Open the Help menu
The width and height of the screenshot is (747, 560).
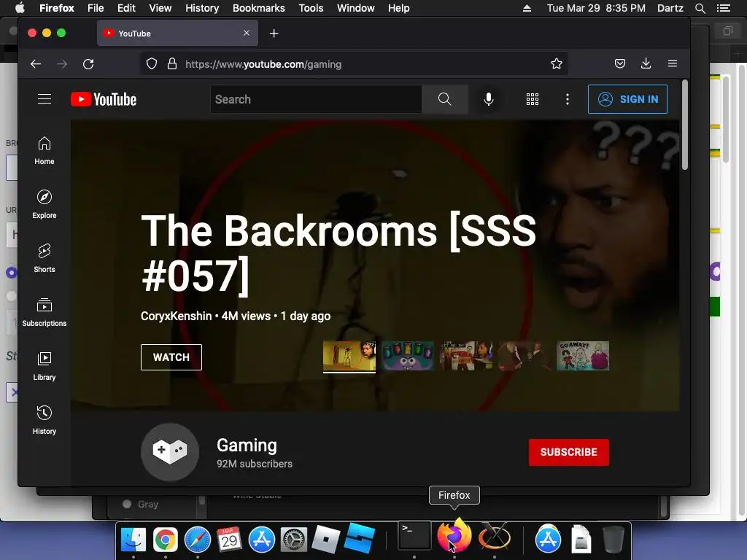[399, 8]
